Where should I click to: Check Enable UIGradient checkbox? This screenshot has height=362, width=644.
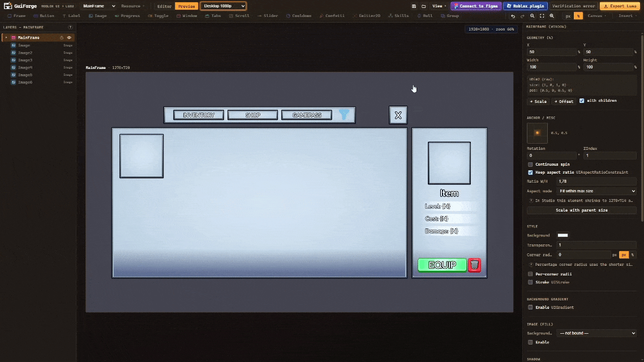tap(530, 307)
